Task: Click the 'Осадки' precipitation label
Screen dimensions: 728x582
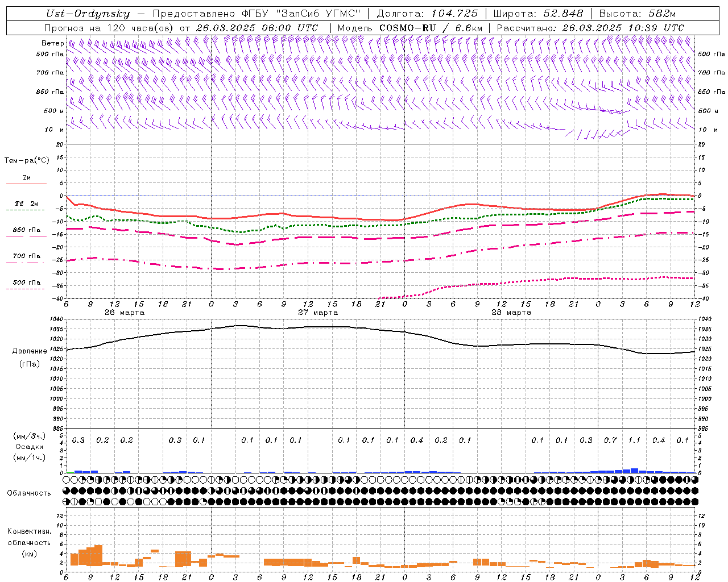Action: click(x=30, y=447)
